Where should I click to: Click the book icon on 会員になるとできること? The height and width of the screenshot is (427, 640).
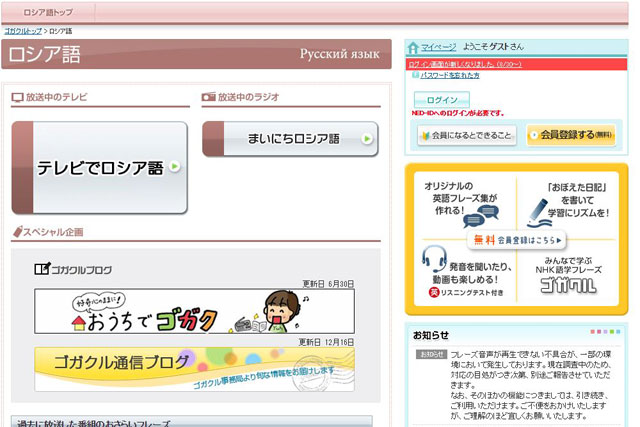426,136
